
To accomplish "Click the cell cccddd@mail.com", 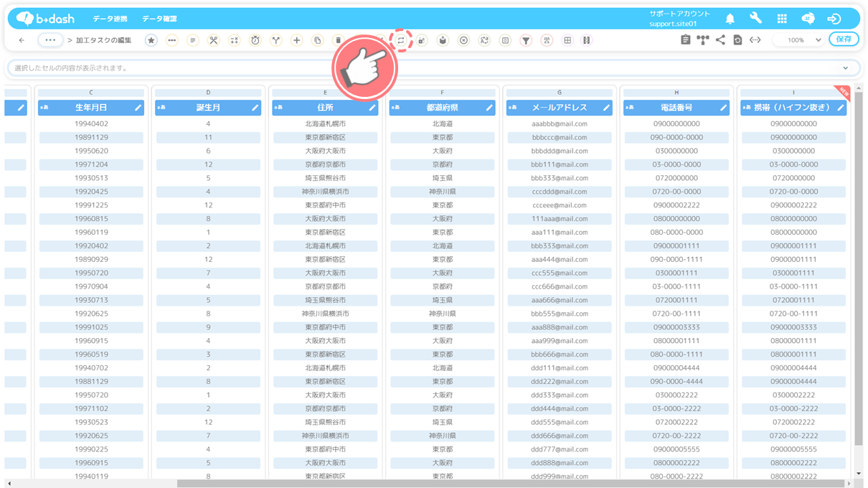I will pyautogui.click(x=560, y=192).
